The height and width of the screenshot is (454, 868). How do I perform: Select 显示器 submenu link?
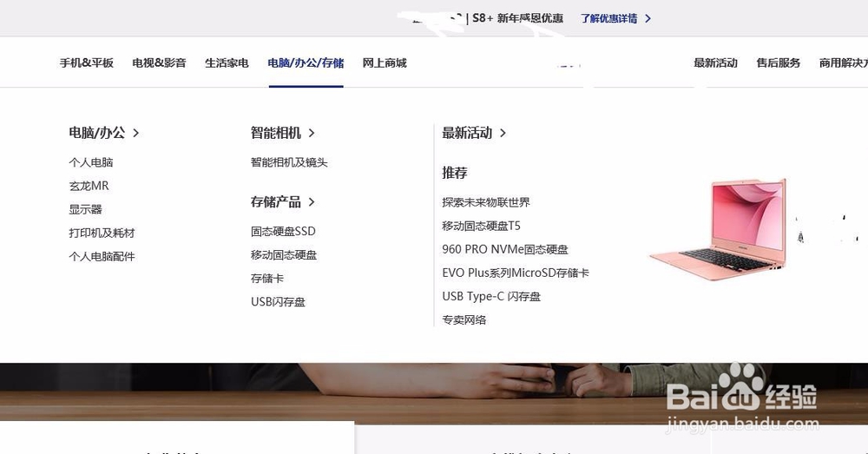point(85,209)
